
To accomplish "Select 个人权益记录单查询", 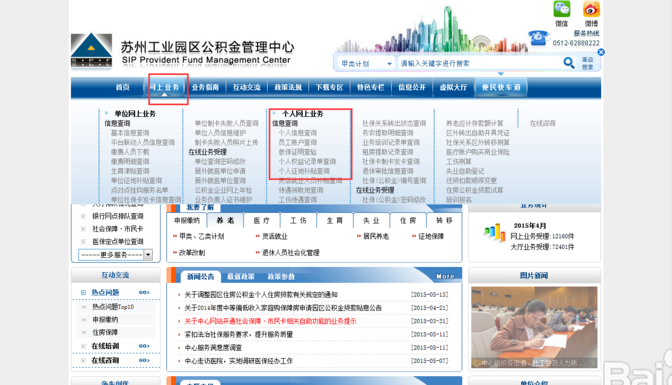I will click(x=307, y=162).
